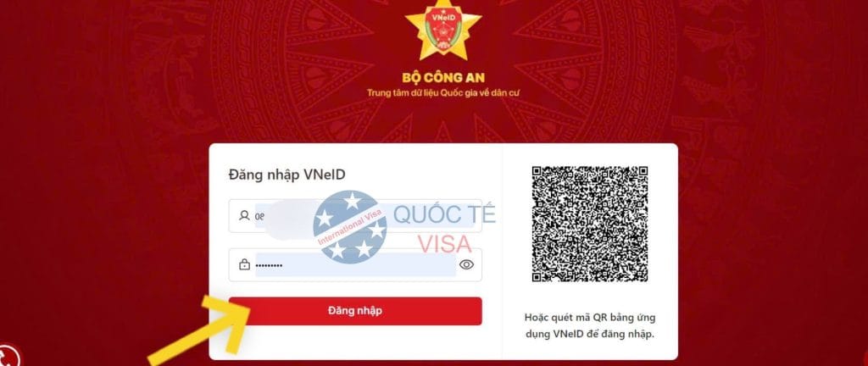
Task: Click the Đăng nhập VNeID heading
Action: (x=287, y=175)
